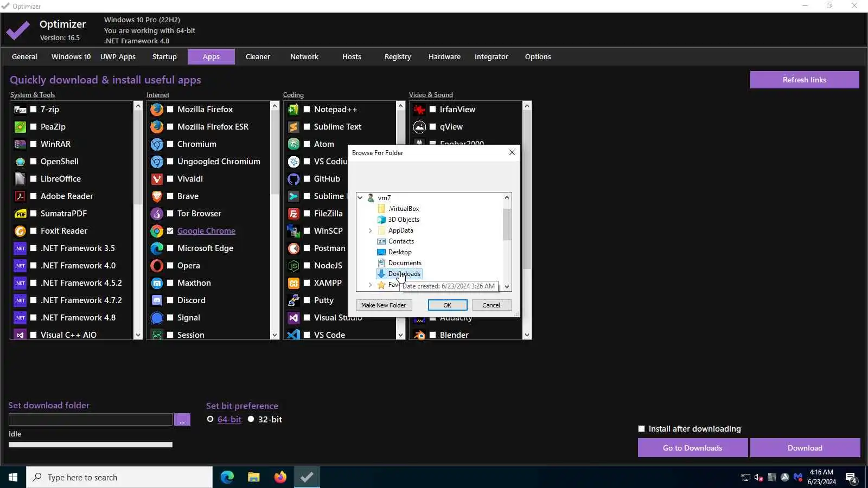Click the Opera browser icon

(157, 266)
